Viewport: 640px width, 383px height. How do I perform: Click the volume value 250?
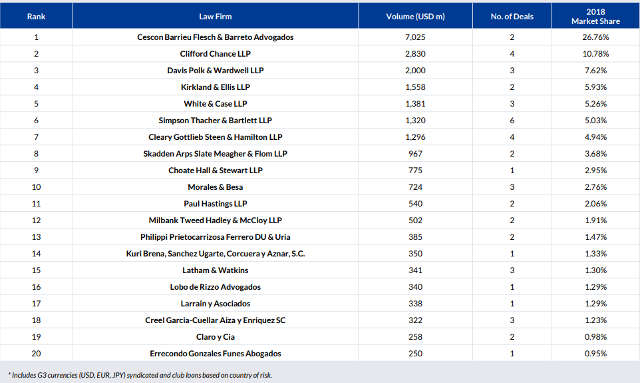click(x=416, y=354)
